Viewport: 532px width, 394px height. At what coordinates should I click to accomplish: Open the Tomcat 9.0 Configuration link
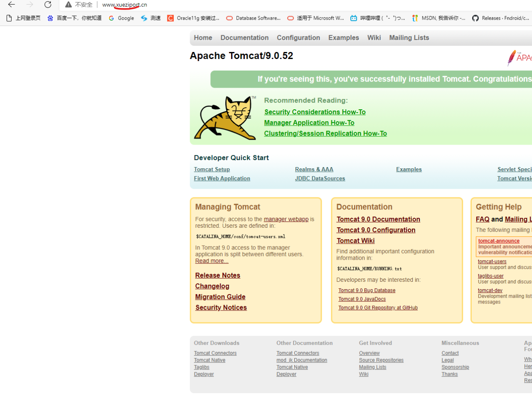click(376, 230)
